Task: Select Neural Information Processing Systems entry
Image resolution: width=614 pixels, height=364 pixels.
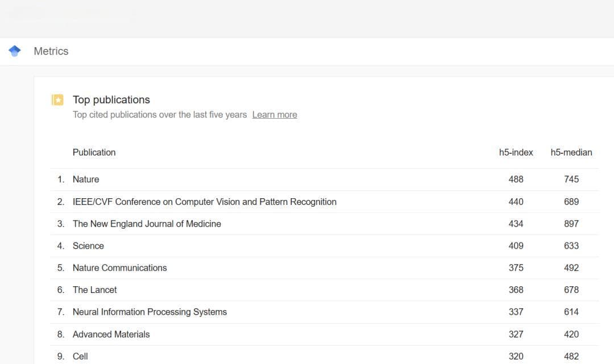Action: [150, 312]
